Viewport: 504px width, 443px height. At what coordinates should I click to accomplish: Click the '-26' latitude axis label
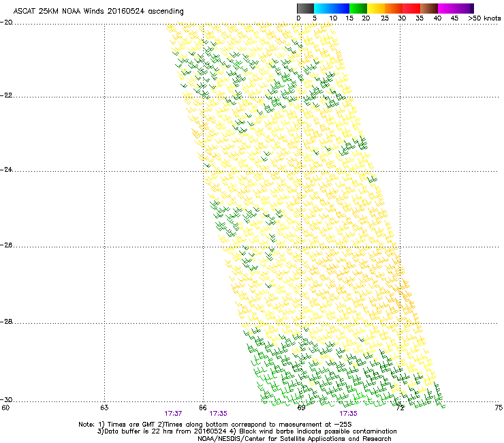coord(6,245)
